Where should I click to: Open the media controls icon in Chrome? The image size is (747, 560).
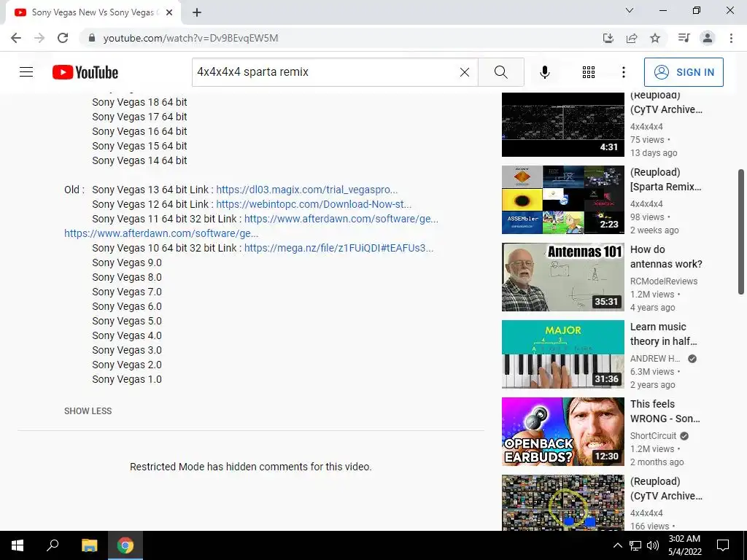click(x=684, y=38)
